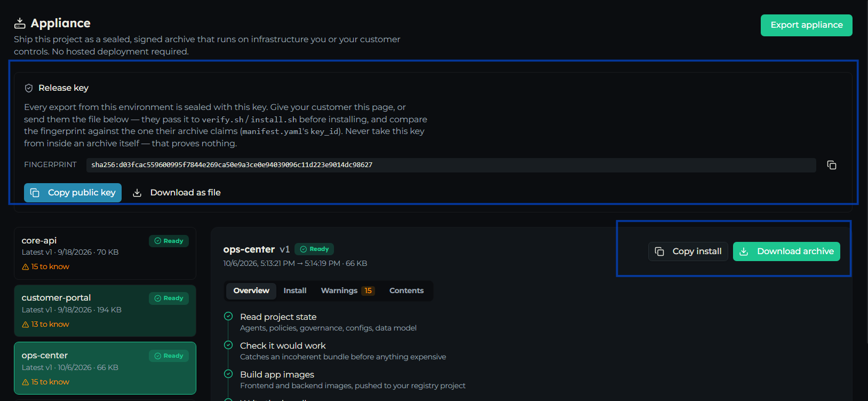Click the Release key shield icon
This screenshot has height=401, width=868.
pos(29,88)
